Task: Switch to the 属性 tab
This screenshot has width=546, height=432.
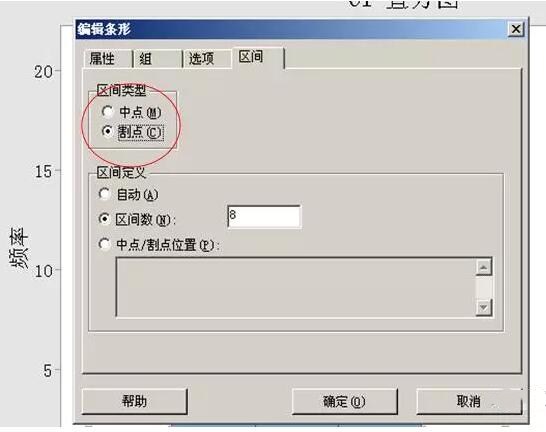Action: pos(107,58)
